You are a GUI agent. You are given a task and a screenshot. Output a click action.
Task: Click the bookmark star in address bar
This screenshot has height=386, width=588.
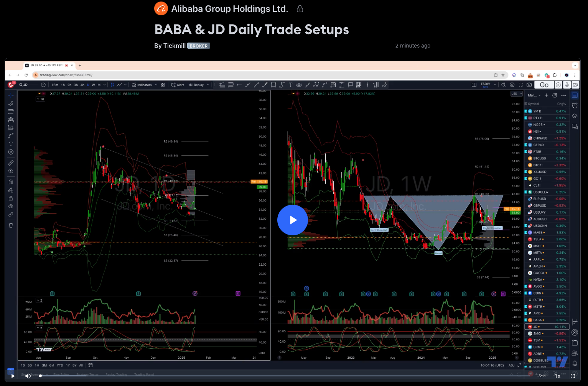503,75
